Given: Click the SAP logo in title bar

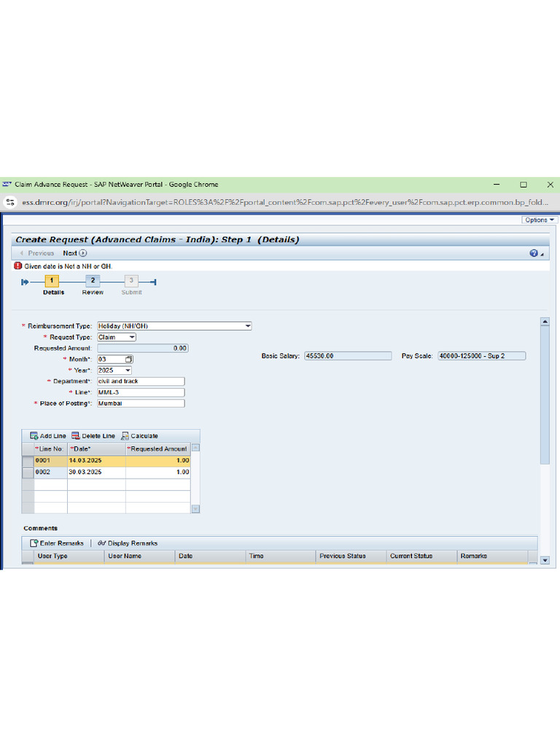Looking at the screenshot, I should point(7,185).
